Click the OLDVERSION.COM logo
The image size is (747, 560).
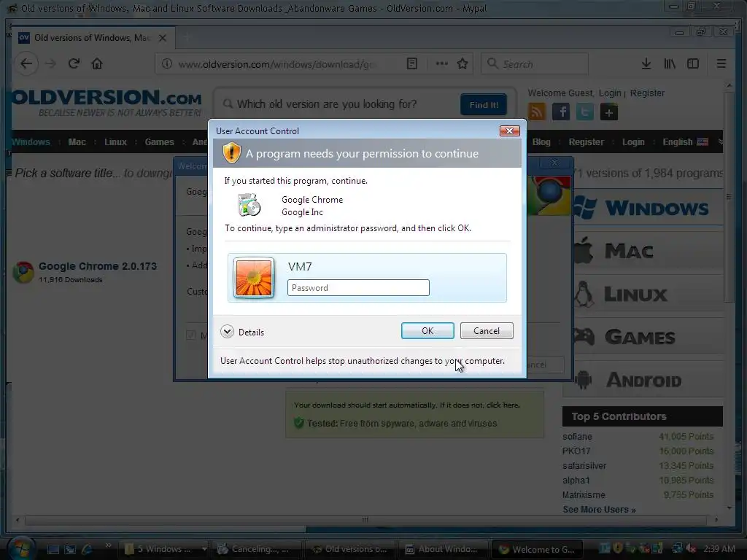[x=107, y=102]
